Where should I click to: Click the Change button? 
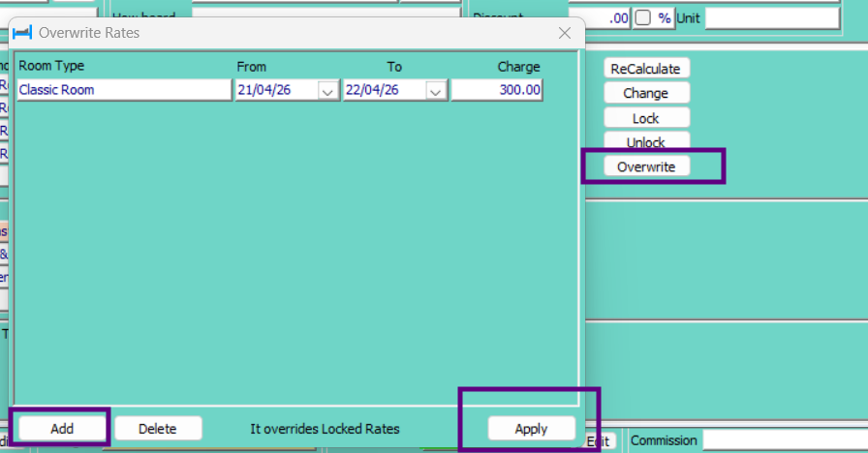pyautogui.click(x=646, y=93)
